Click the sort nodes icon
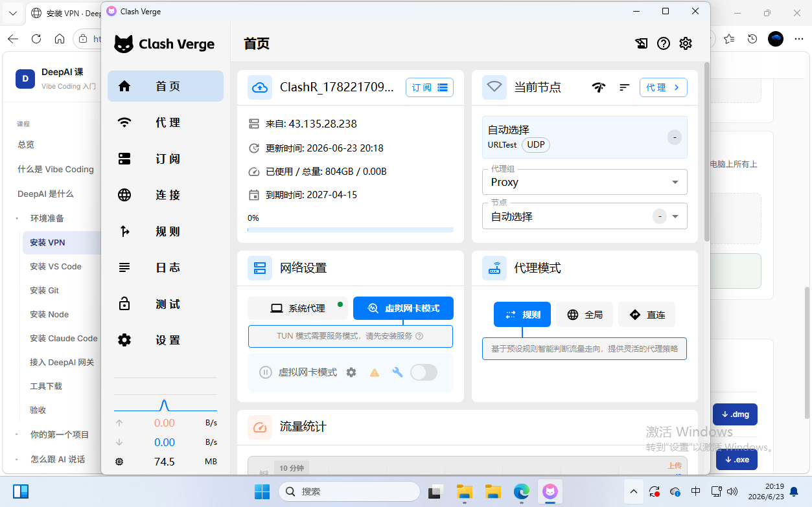 [625, 87]
